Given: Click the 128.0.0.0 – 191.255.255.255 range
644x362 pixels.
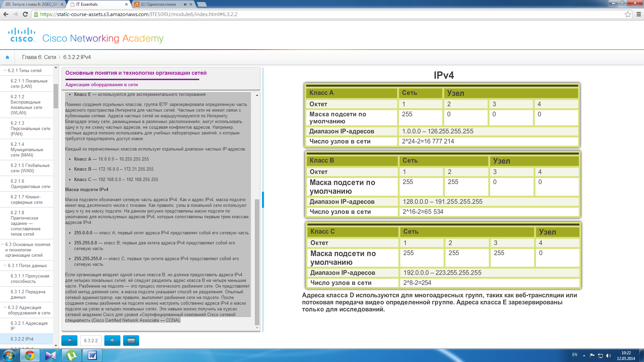Looking at the screenshot, I should [x=442, y=202].
